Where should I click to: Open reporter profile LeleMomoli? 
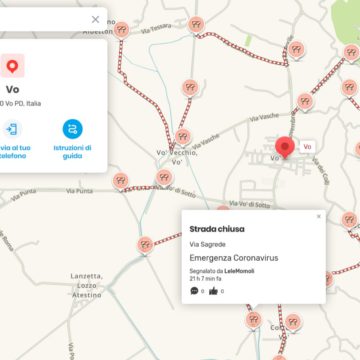tap(239, 271)
